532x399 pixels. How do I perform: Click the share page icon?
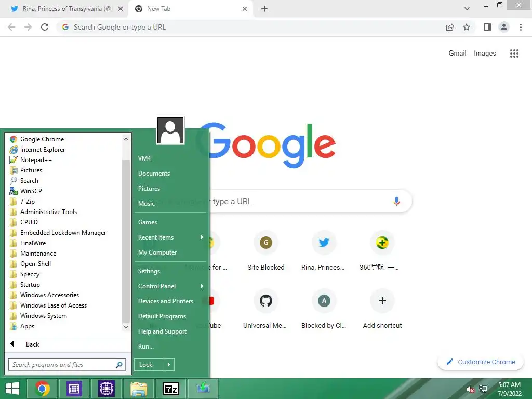click(x=450, y=27)
